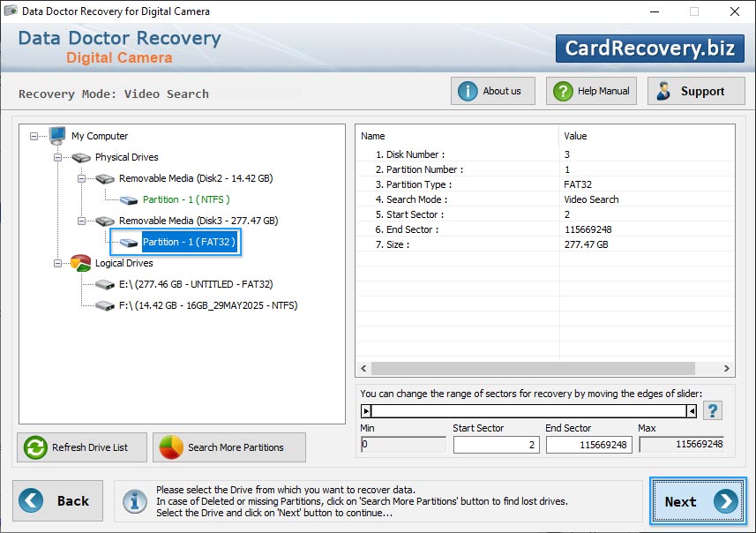Click the '7. Size :' row
Image resolution: width=756 pixels, height=533 pixels.
click(x=545, y=244)
